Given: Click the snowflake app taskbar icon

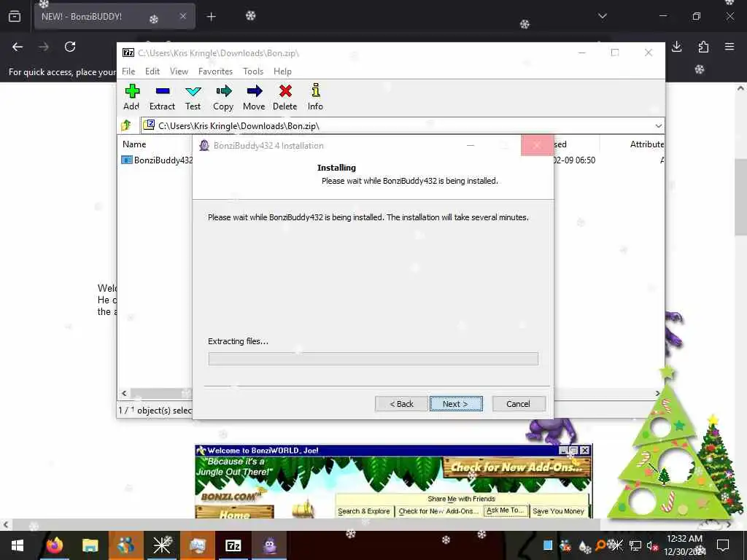Looking at the screenshot, I should (x=161, y=545).
